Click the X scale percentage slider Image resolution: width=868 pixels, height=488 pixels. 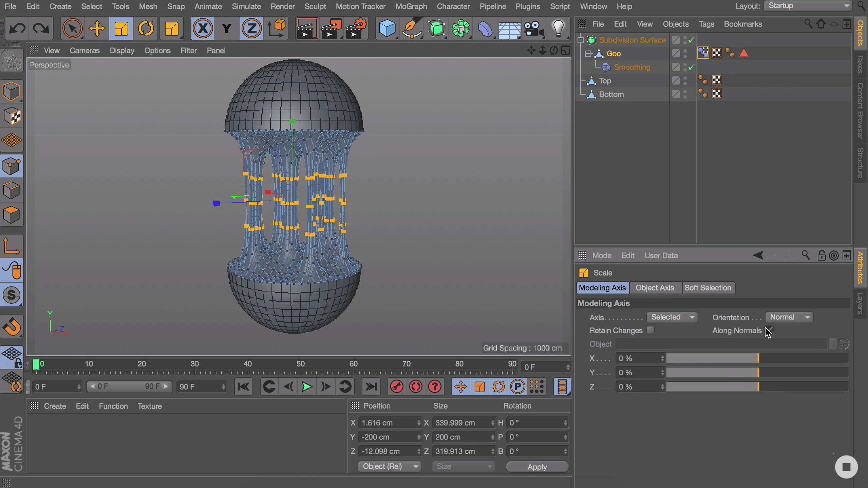point(757,358)
